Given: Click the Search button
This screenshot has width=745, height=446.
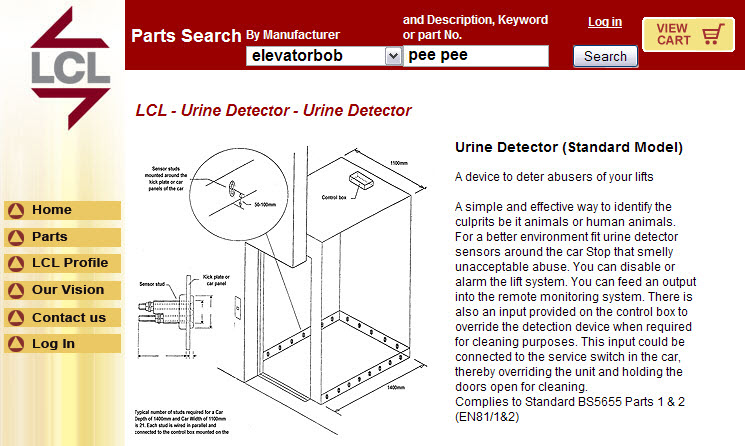Looking at the screenshot, I should pyautogui.click(x=605, y=57).
